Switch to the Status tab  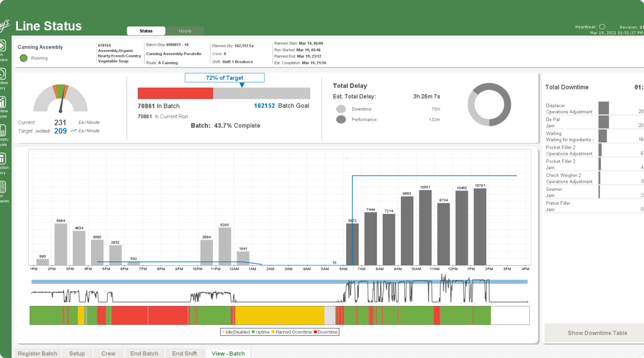pyautogui.click(x=146, y=31)
